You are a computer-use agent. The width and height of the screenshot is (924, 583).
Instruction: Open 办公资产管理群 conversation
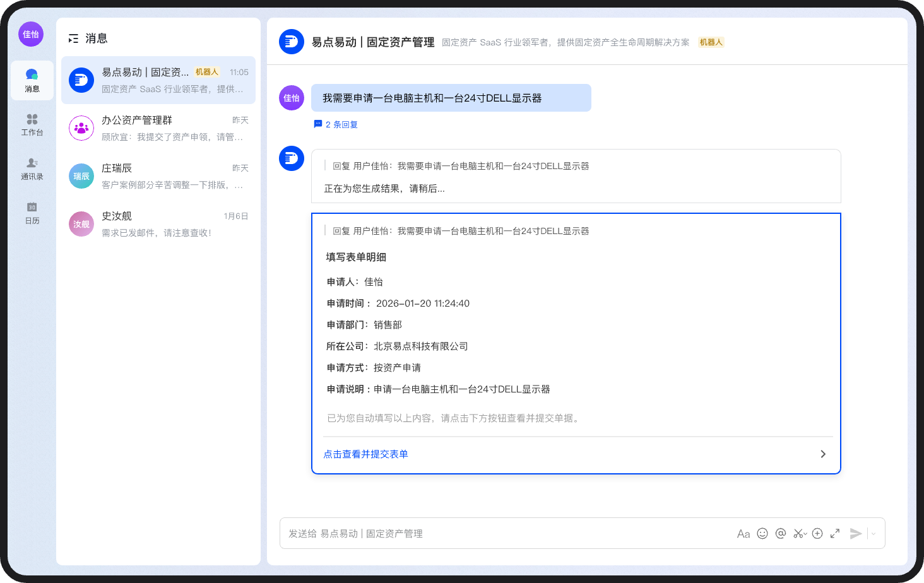click(158, 128)
